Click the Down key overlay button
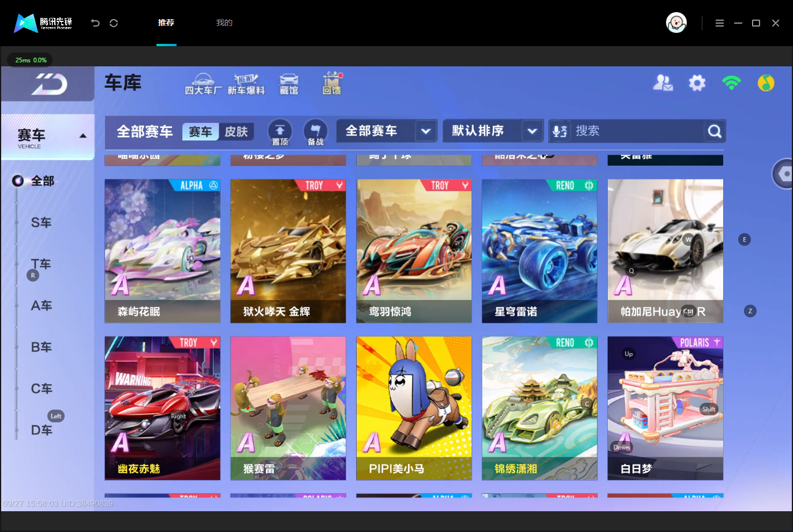This screenshot has height=532, width=793. pos(622,447)
